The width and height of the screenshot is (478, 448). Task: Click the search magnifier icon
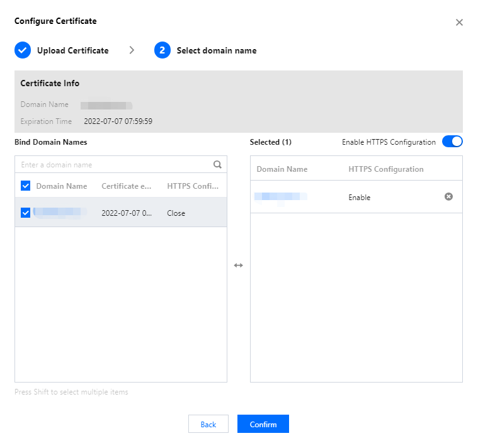[x=217, y=165]
